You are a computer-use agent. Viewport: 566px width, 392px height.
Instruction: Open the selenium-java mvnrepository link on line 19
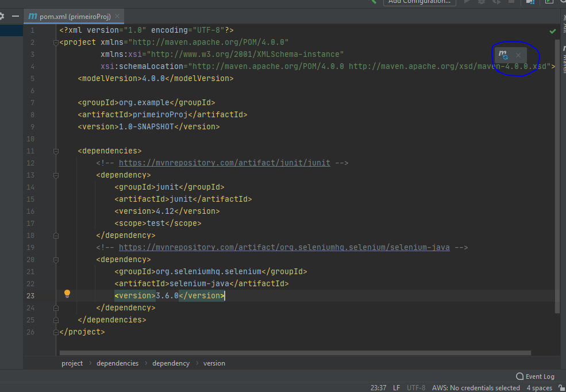(x=284, y=247)
